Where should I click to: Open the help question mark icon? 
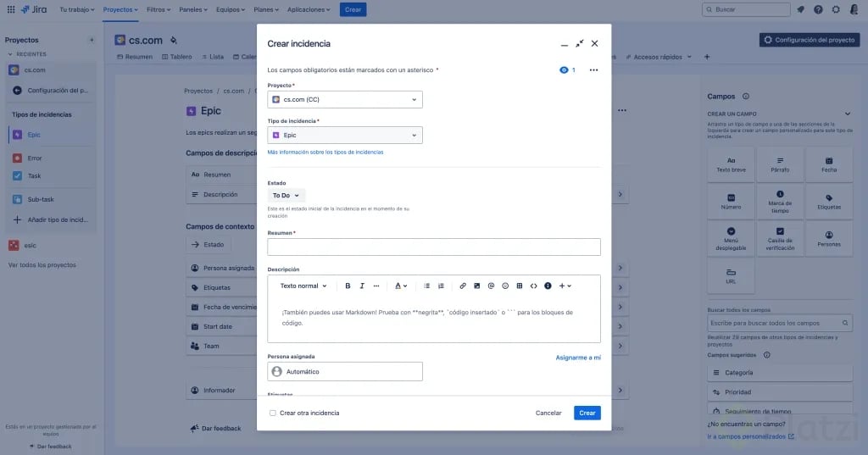click(818, 9)
